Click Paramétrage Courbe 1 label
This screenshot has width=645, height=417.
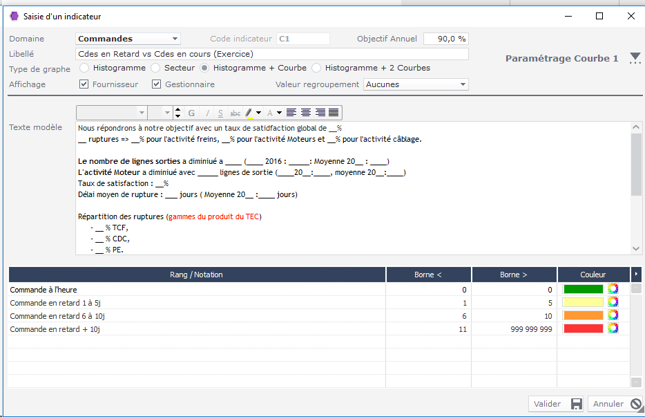(x=561, y=58)
